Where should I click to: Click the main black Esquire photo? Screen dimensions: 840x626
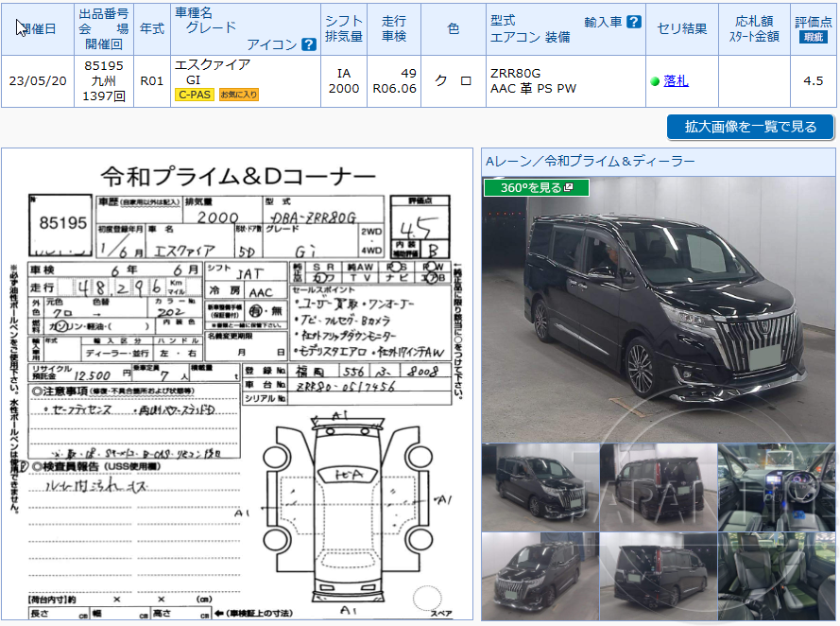click(x=659, y=312)
